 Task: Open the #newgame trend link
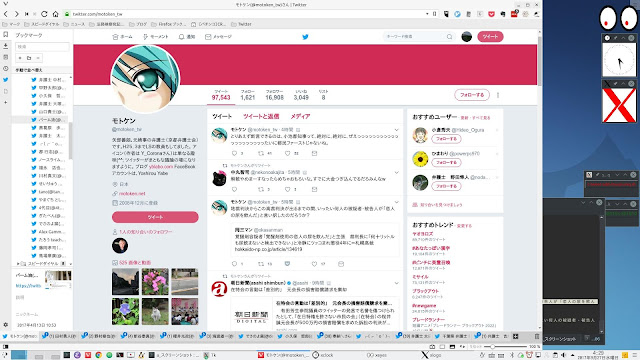point(424,306)
